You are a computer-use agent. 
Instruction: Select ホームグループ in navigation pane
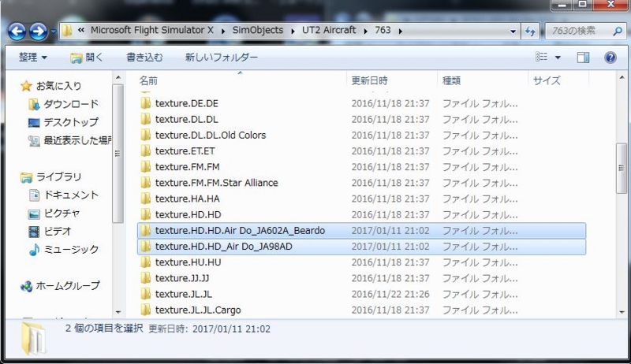click(x=68, y=286)
